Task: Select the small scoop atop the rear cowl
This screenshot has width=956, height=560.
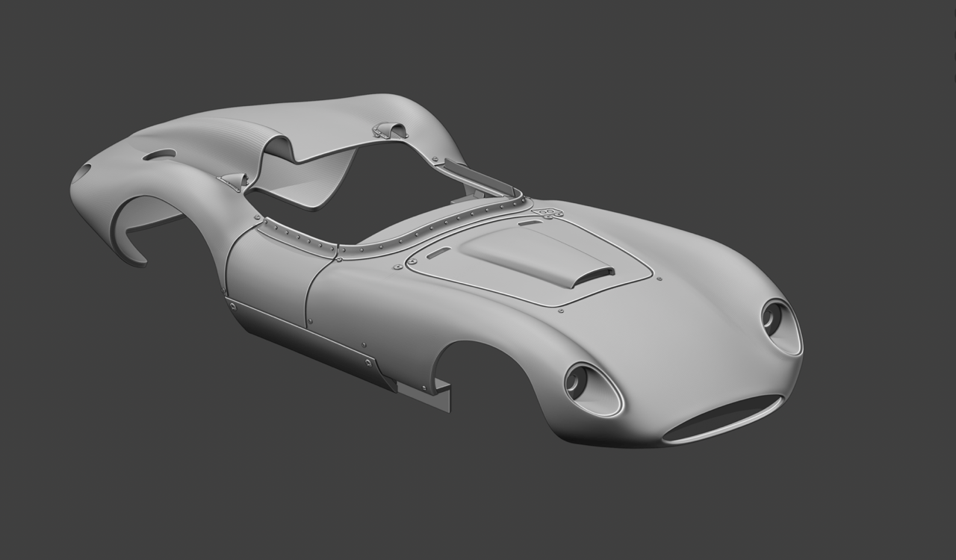Action: coord(391,131)
